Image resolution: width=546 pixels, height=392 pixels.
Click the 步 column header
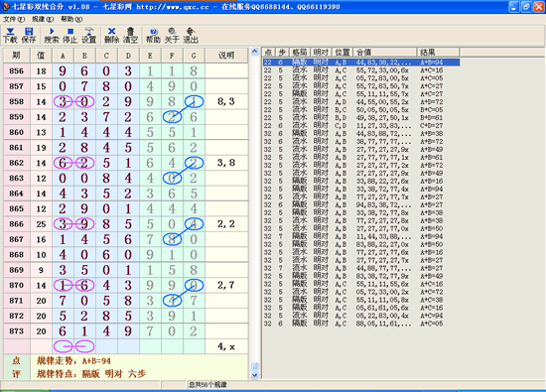(x=282, y=53)
